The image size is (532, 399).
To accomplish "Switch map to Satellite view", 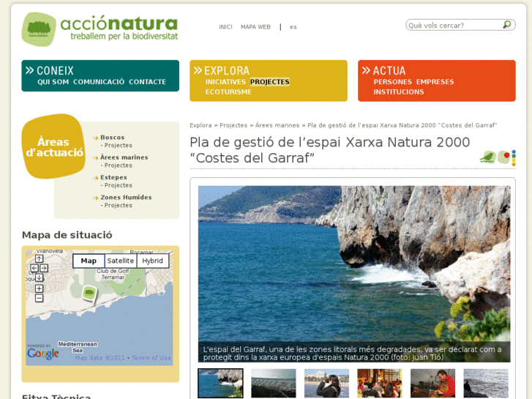I will tap(121, 261).
